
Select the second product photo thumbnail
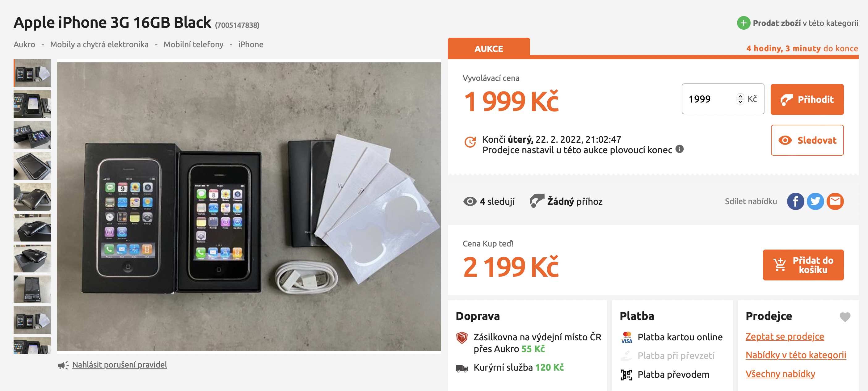pyautogui.click(x=32, y=104)
